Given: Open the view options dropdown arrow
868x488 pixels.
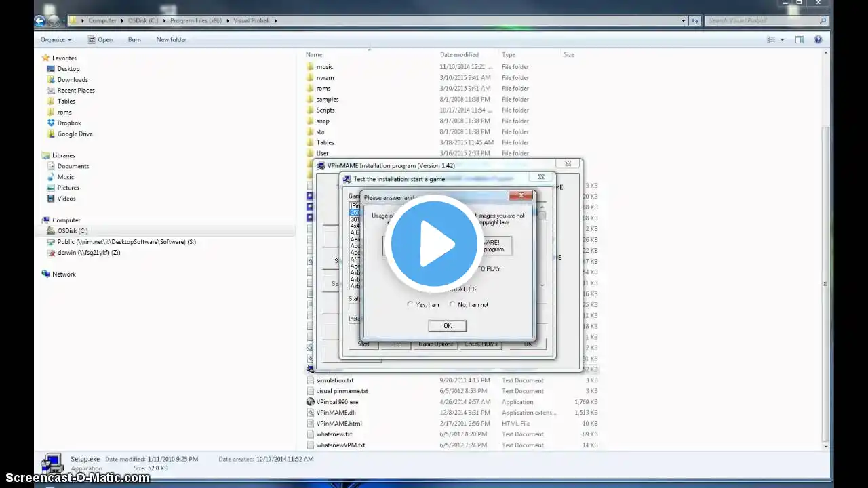Looking at the screenshot, I should pos(782,40).
